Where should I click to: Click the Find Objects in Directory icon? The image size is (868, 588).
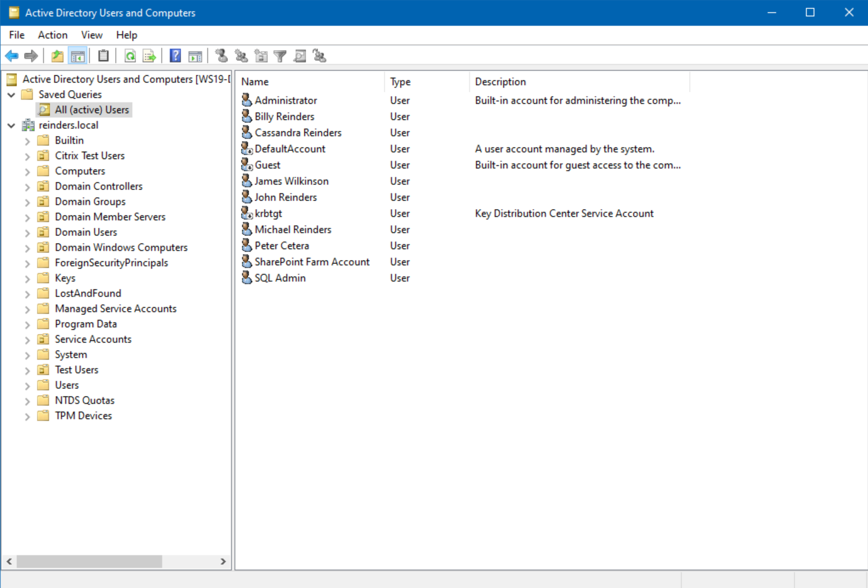pyautogui.click(x=299, y=56)
